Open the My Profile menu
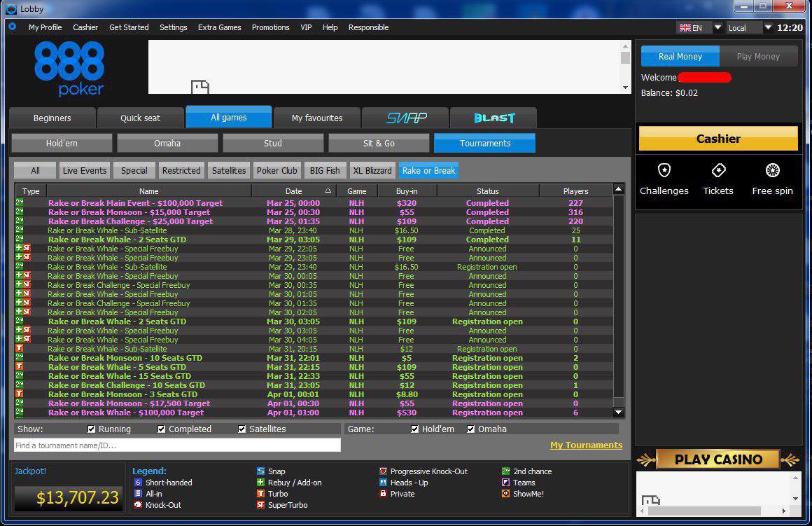This screenshot has width=812, height=526. coord(45,27)
